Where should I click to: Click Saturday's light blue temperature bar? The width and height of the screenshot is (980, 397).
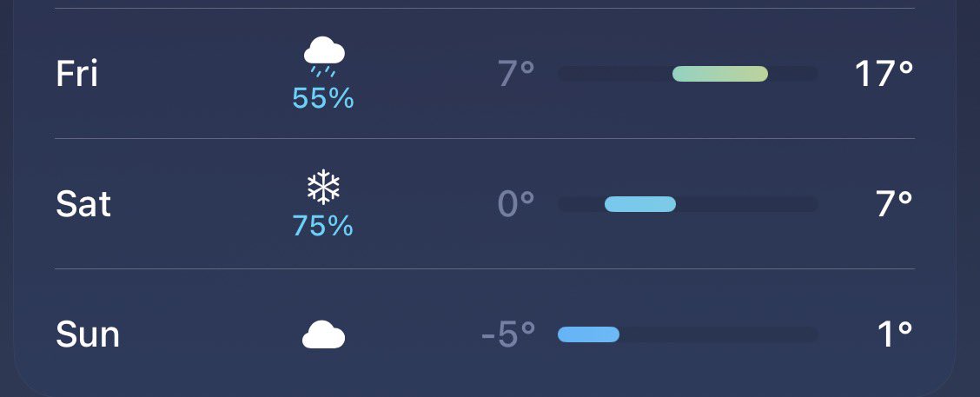point(640,204)
